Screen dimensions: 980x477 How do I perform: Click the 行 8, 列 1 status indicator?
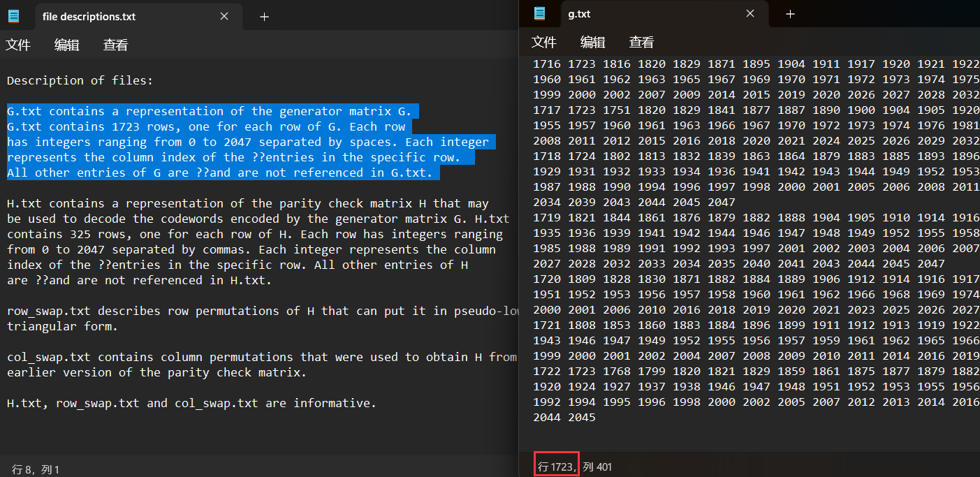tap(36, 469)
